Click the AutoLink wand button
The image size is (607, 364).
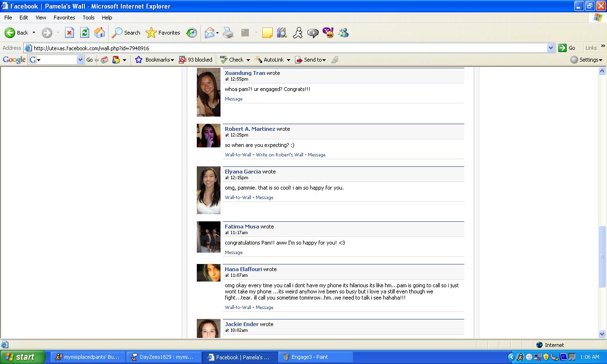[269, 60]
